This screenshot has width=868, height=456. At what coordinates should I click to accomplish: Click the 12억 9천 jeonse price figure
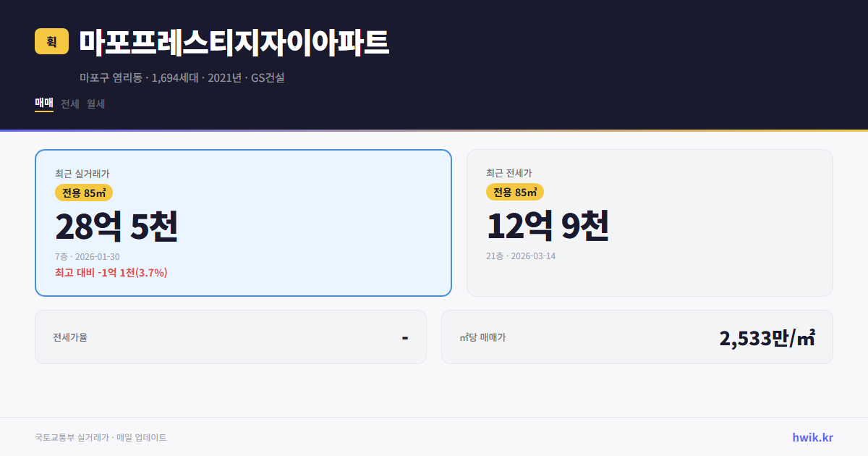(x=548, y=226)
